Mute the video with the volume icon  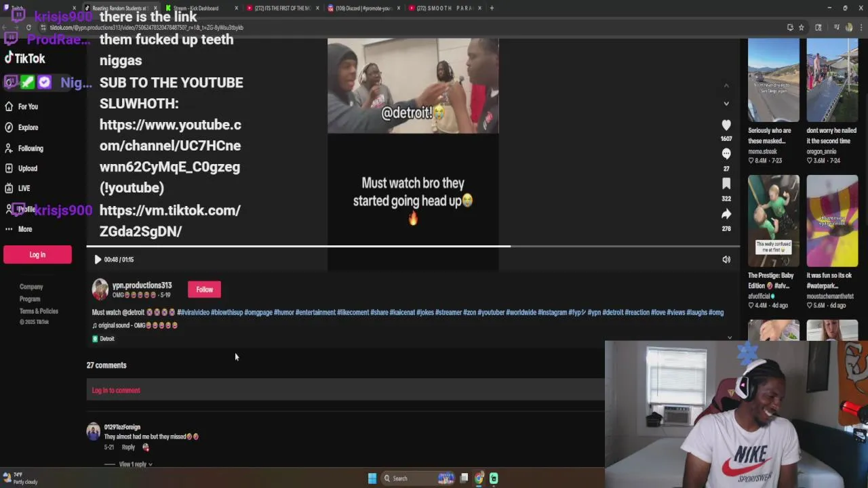click(726, 260)
